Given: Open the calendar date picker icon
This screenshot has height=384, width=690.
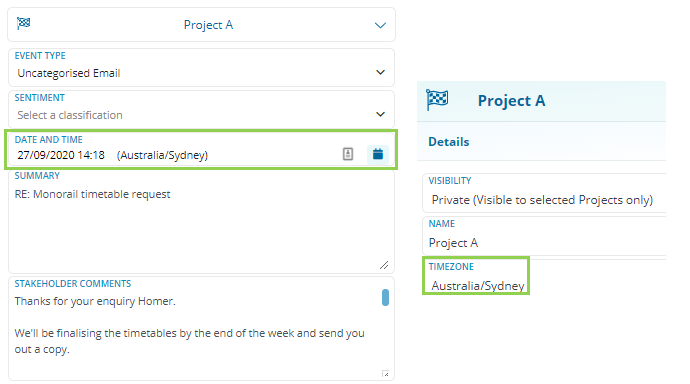Looking at the screenshot, I should [x=378, y=154].
